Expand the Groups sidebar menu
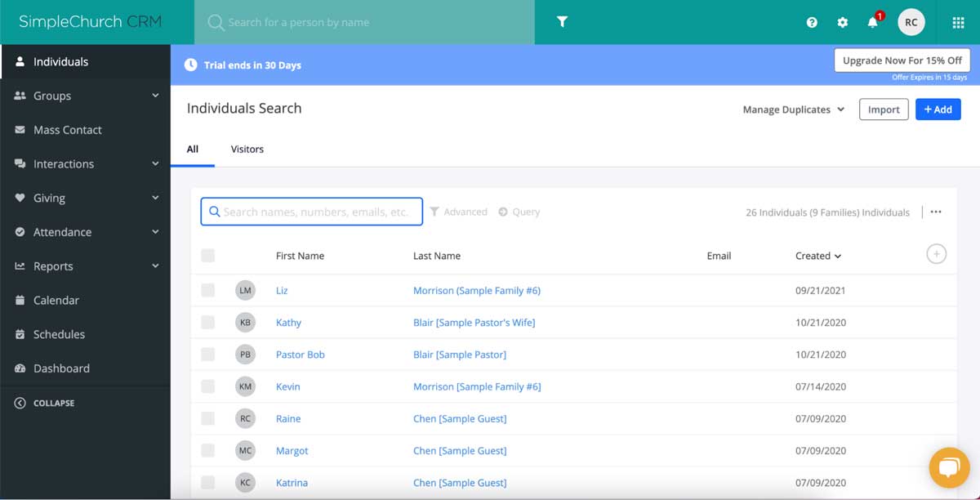This screenshot has height=500, width=980. point(51,96)
